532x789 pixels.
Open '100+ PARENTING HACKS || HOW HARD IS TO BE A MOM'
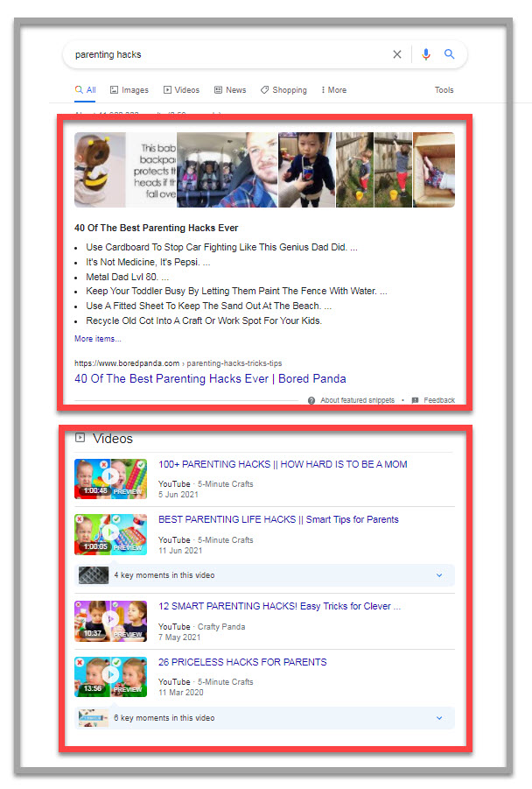283,464
